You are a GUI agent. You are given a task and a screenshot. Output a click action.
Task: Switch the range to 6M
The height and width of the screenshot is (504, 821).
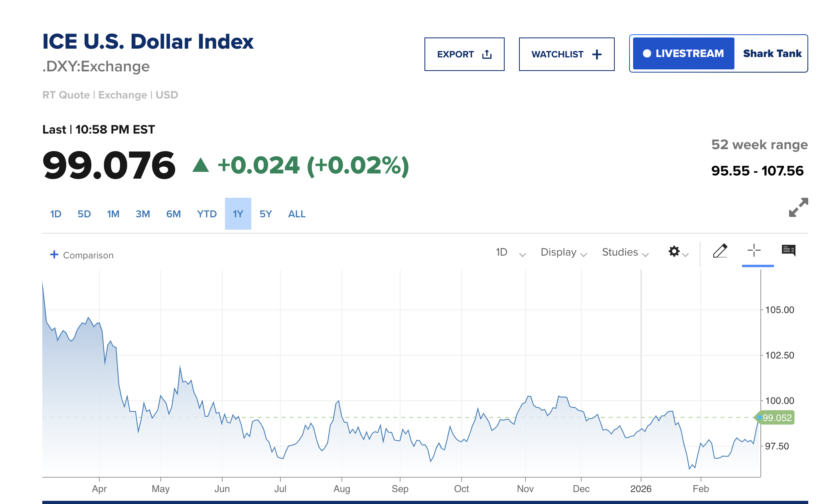click(173, 214)
